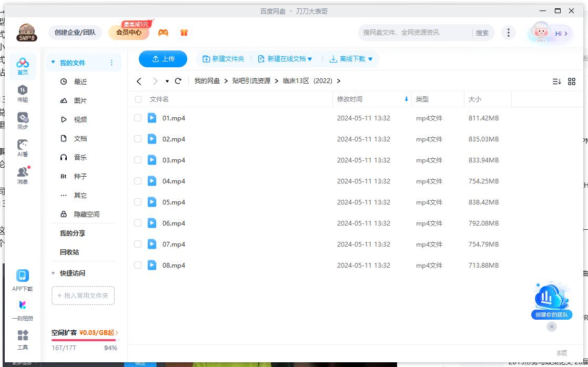Open the sort options icon above the file list
This screenshot has width=588, height=367.
(x=556, y=81)
